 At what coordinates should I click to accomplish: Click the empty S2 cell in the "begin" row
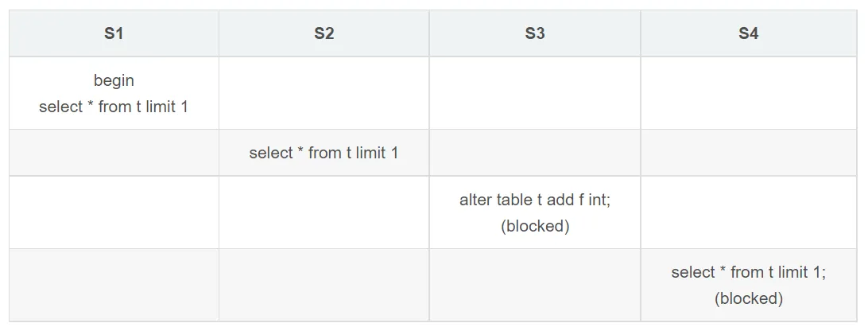coord(324,93)
